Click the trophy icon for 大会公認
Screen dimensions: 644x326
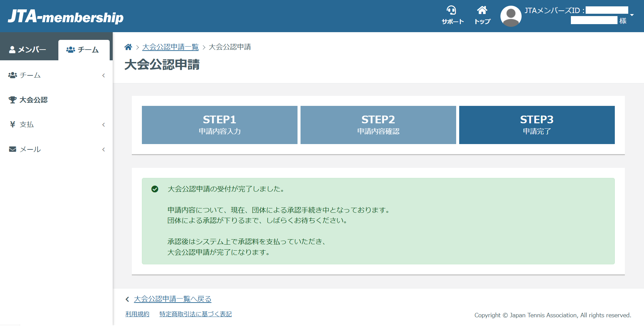pos(12,100)
